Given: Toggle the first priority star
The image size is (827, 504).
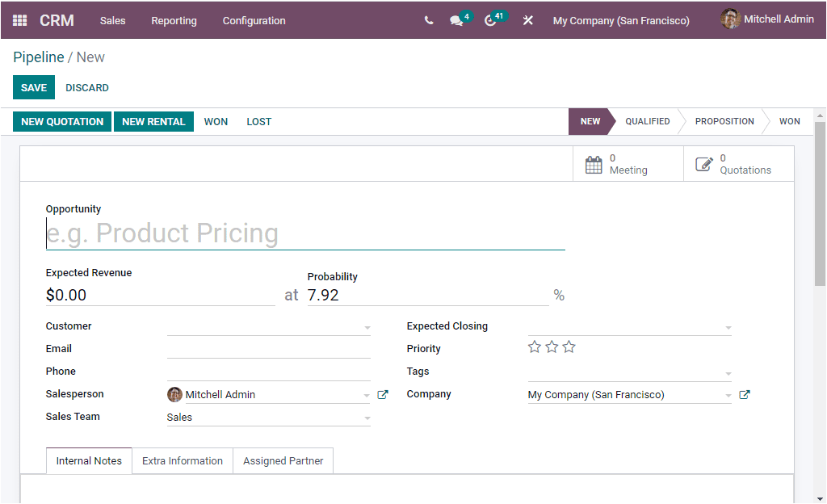Looking at the screenshot, I should click(534, 346).
